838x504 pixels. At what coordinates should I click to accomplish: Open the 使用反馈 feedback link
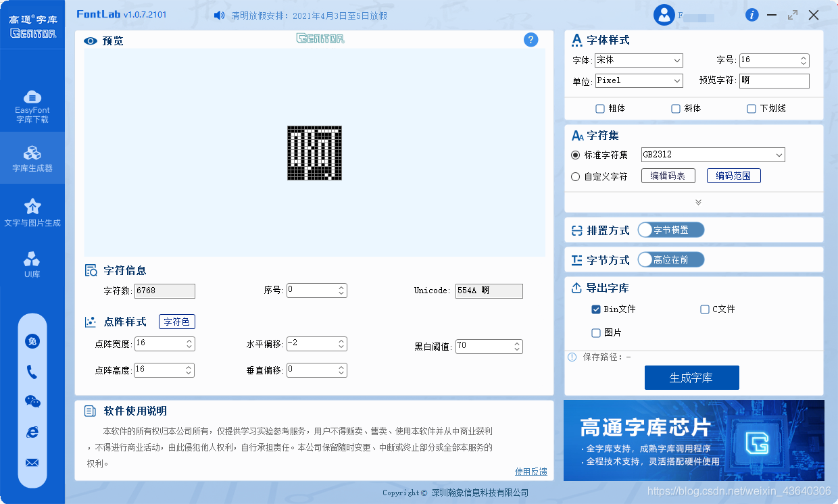[531, 472]
